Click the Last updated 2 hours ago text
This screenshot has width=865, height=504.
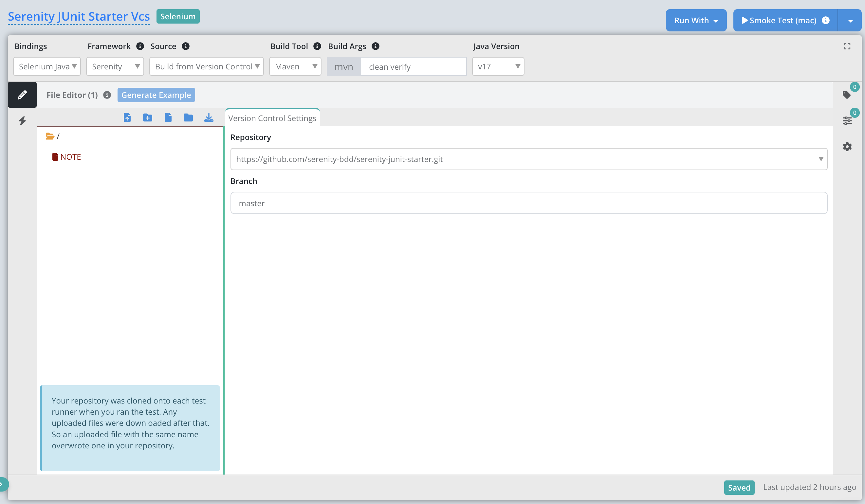pyautogui.click(x=809, y=487)
